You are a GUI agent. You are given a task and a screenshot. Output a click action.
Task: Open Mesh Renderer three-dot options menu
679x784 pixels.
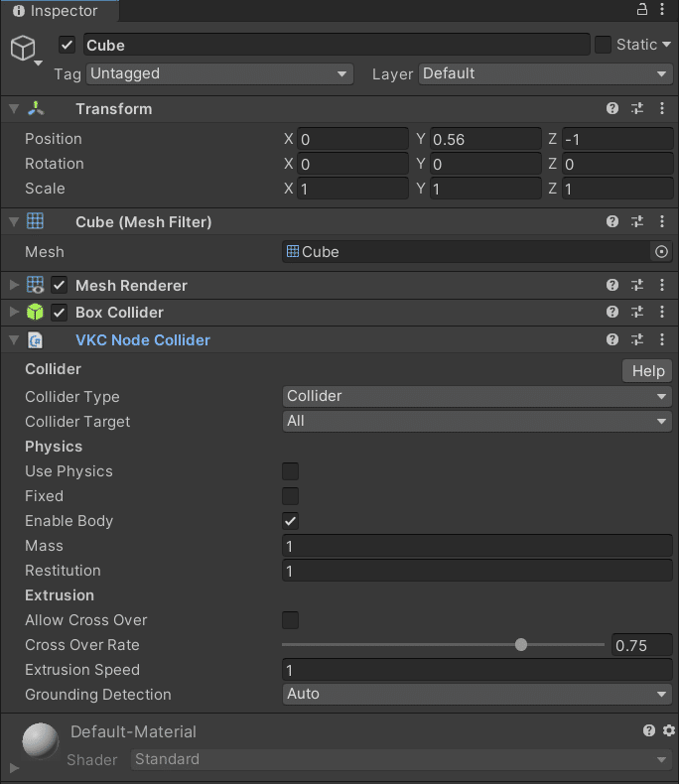tap(662, 286)
